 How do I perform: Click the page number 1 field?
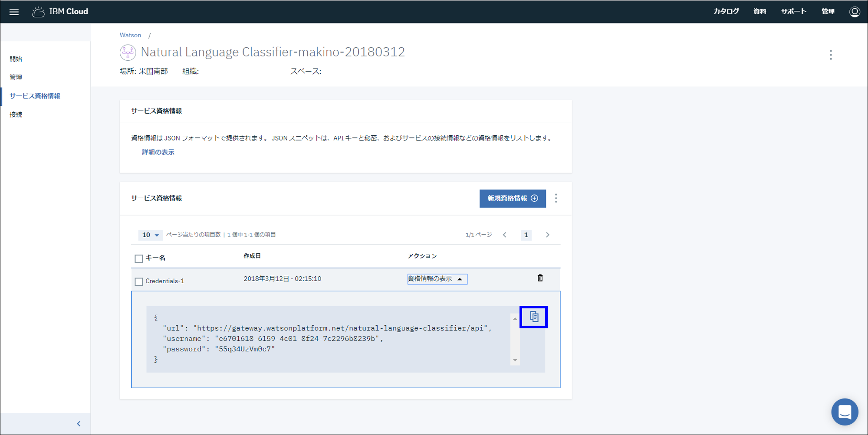(x=526, y=235)
